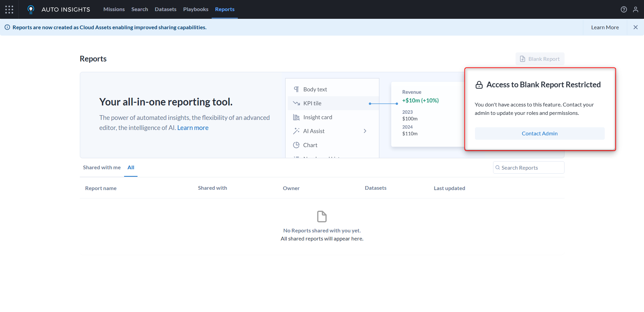Sort by Shared with column
Image resolution: width=644 pixels, height=312 pixels.
click(212, 188)
